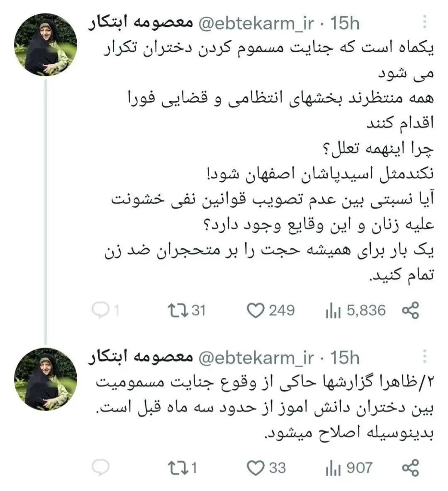Like the second tweet with 33 likes
The image size is (448, 491).
tap(266, 468)
